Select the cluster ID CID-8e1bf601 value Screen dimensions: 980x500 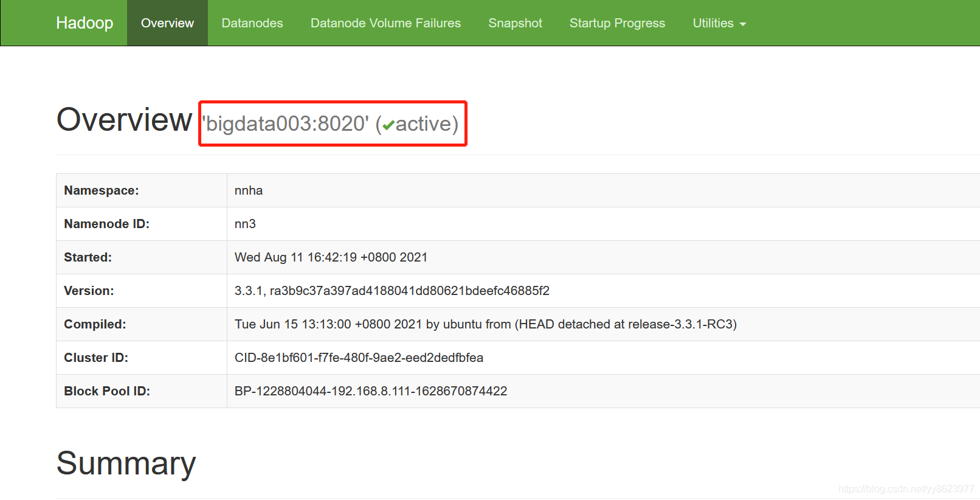pyautogui.click(x=359, y=358)
